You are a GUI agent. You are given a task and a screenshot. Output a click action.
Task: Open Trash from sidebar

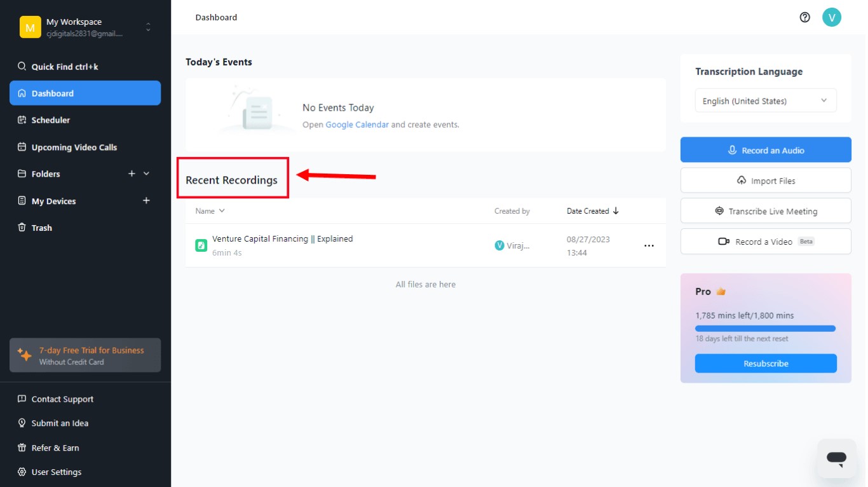pyautogui.click(x=41, y=228)
